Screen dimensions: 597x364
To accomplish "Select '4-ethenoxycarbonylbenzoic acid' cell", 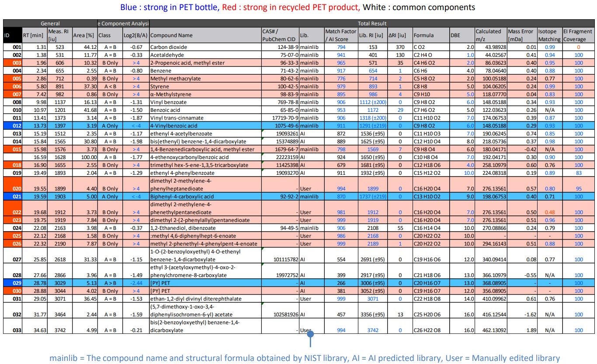I will coord(205,157).
